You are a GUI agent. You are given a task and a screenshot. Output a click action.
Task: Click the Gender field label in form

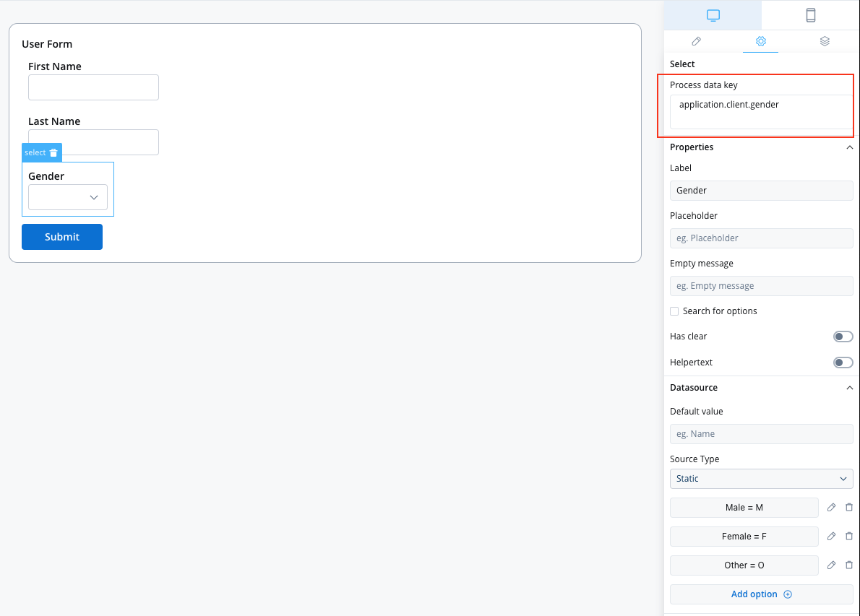[46, 176]
